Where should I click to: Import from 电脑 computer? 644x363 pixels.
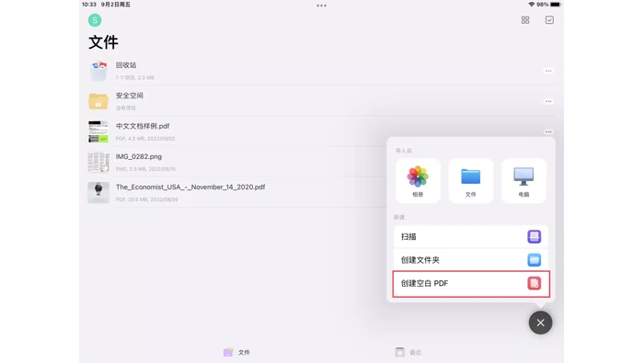523,181
